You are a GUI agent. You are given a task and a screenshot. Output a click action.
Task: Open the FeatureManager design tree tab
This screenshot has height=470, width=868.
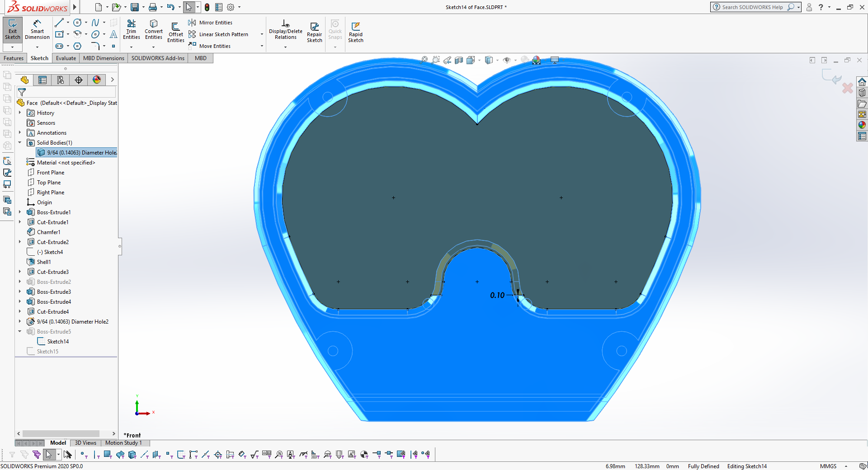click(x=24, y=80)
